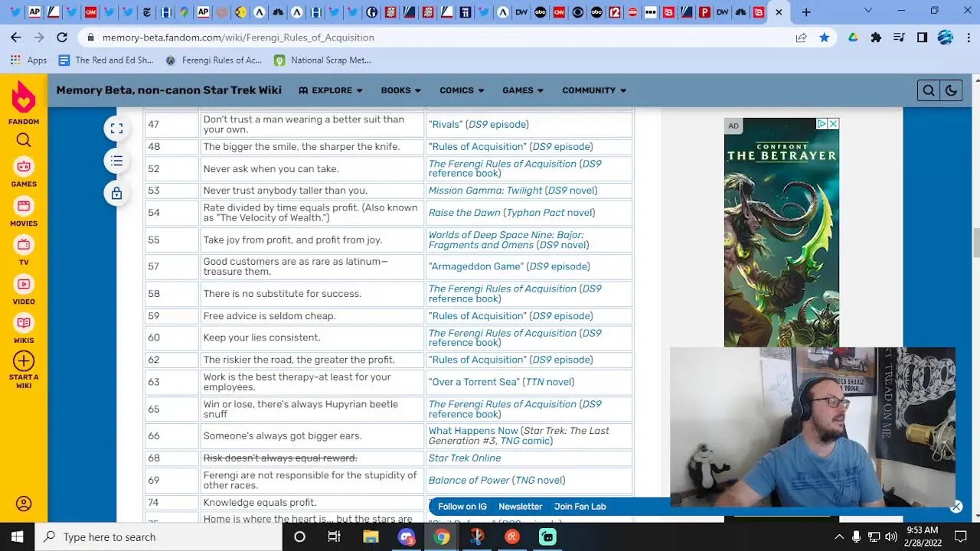Click the Google Drive extension icon
Viewport: 980px width, 551px height.
[x=853, y=37]
